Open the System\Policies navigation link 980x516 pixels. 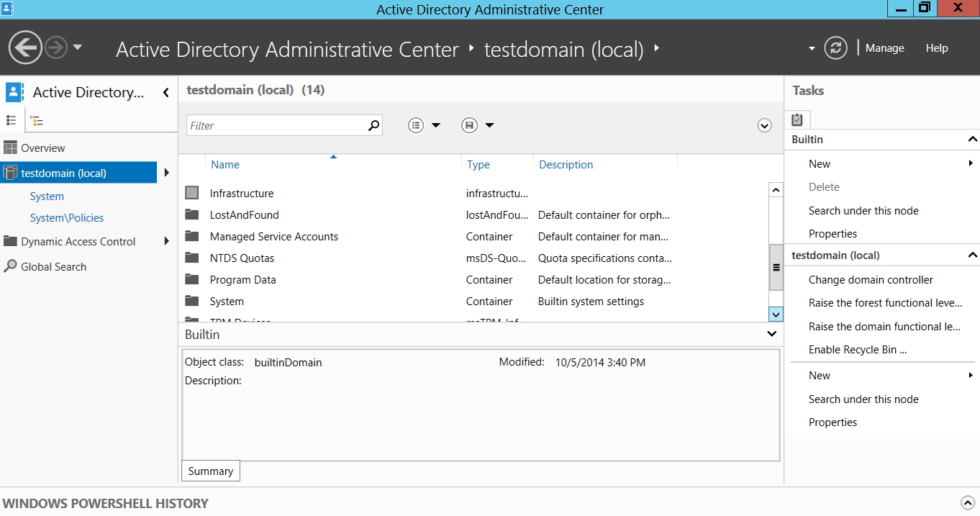click(67, 218)
